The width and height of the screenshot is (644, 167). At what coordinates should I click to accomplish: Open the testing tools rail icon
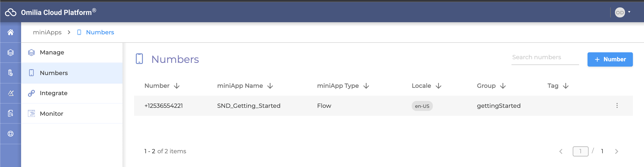click(x=11, y=93)
